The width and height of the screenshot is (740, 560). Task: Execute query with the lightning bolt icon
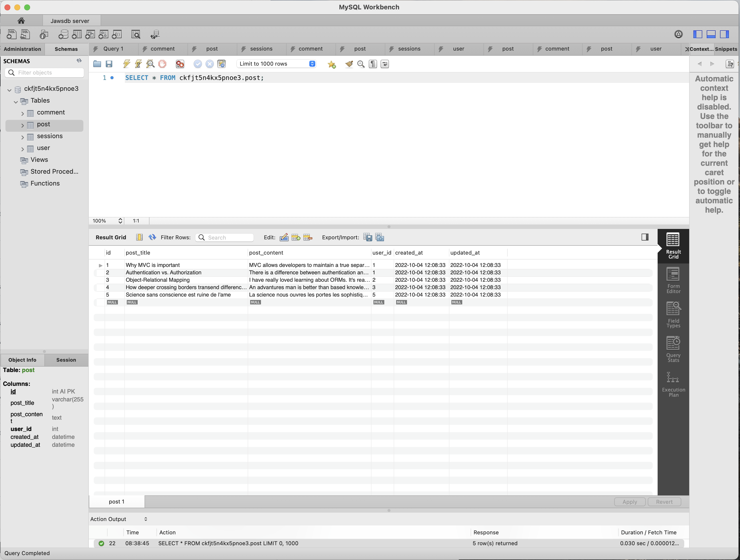click(x=127, y=64)
